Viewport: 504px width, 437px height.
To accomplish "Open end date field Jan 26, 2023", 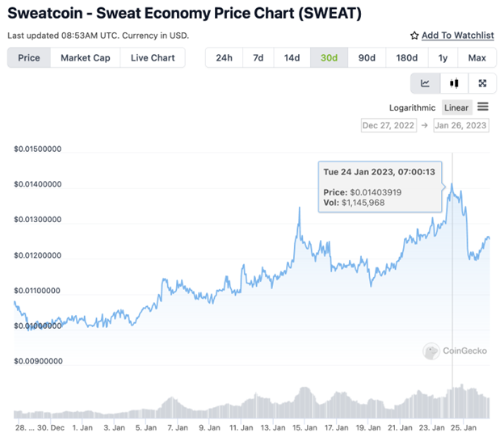I will [461, 125].
